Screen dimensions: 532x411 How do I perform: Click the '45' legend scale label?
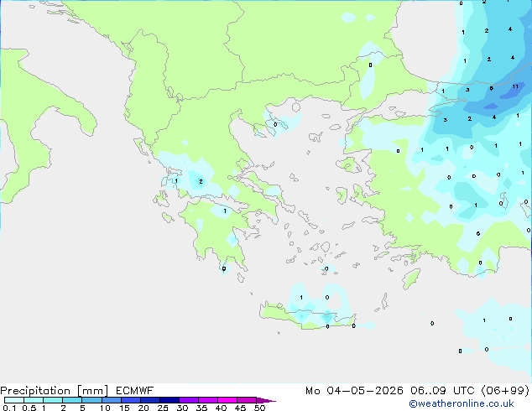[240, 408]
